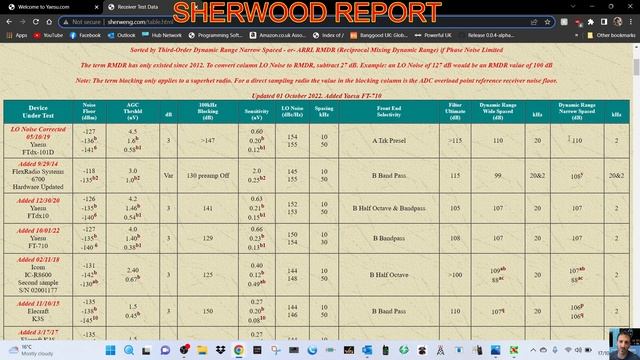Open the weather widget showing Mostly cloudy
The height and width of the screenshot is (360, 640).
(x=31, y=350)
